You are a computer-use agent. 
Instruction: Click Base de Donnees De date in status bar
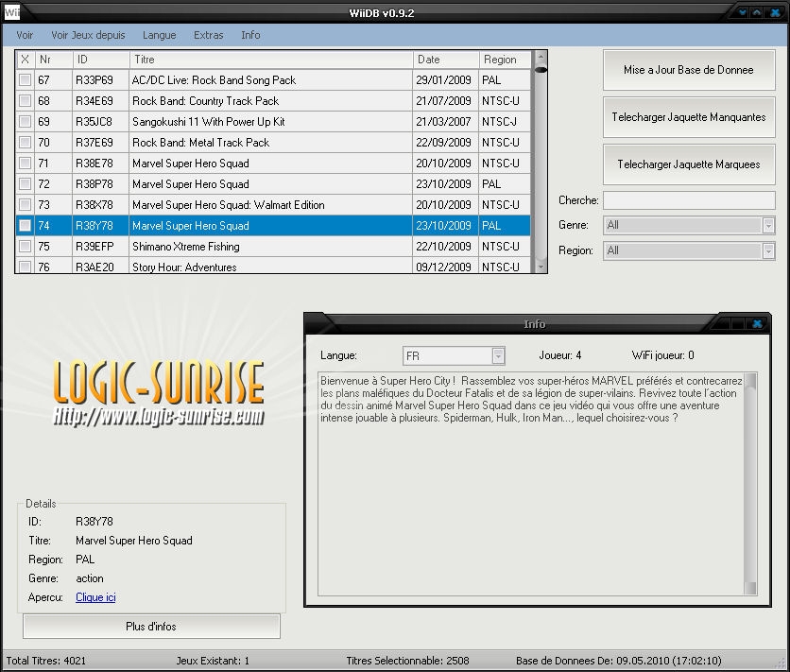[x=619, y=661]
